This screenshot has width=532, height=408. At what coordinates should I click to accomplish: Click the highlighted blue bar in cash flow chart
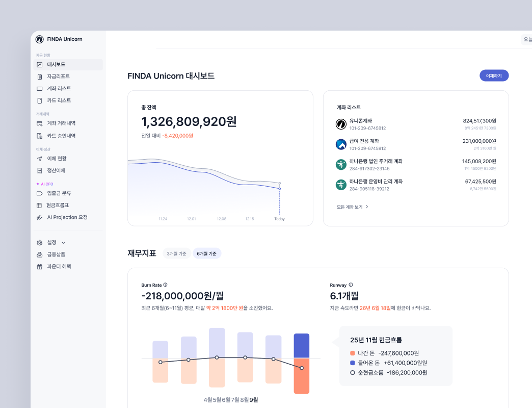tap(301, 346)
